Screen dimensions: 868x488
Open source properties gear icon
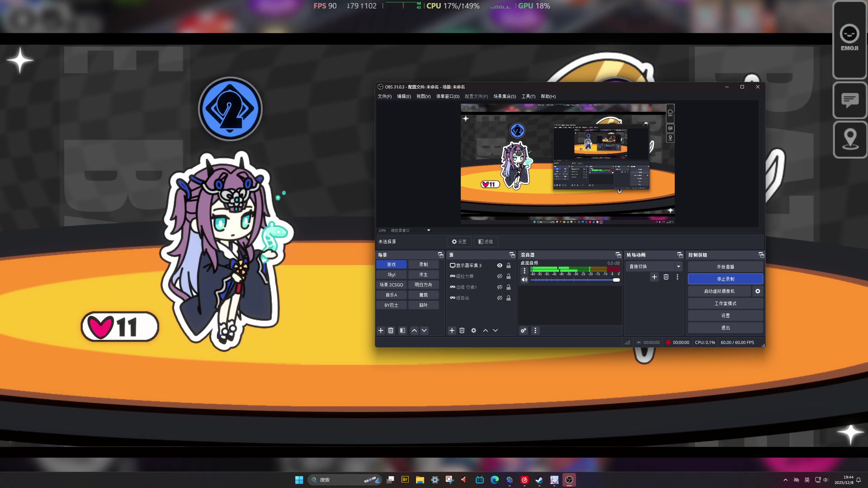(474, 330)
